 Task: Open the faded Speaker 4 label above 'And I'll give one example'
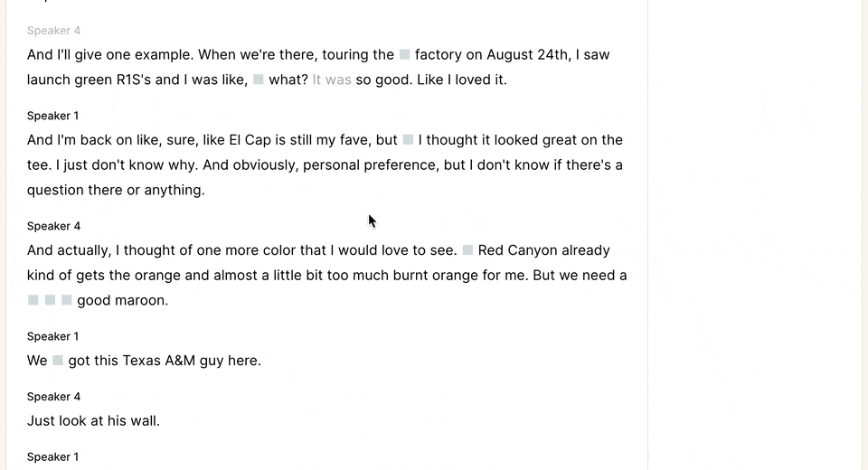53,31
